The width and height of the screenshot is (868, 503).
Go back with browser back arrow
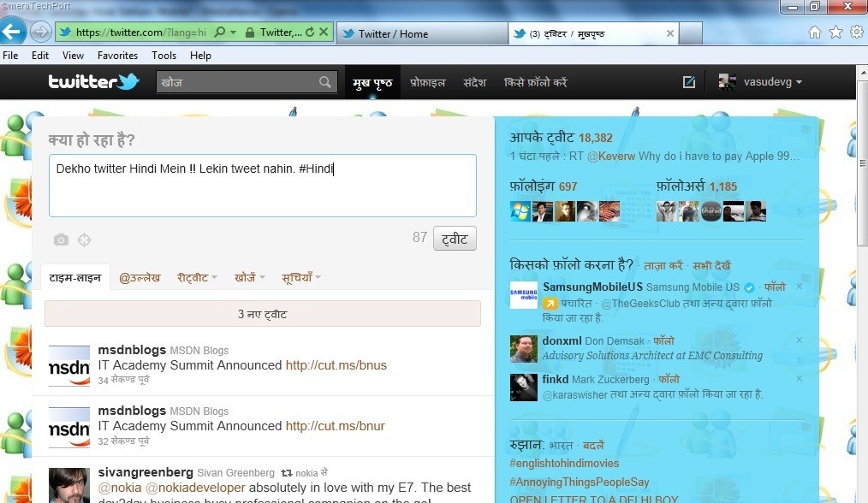(12, 32)
